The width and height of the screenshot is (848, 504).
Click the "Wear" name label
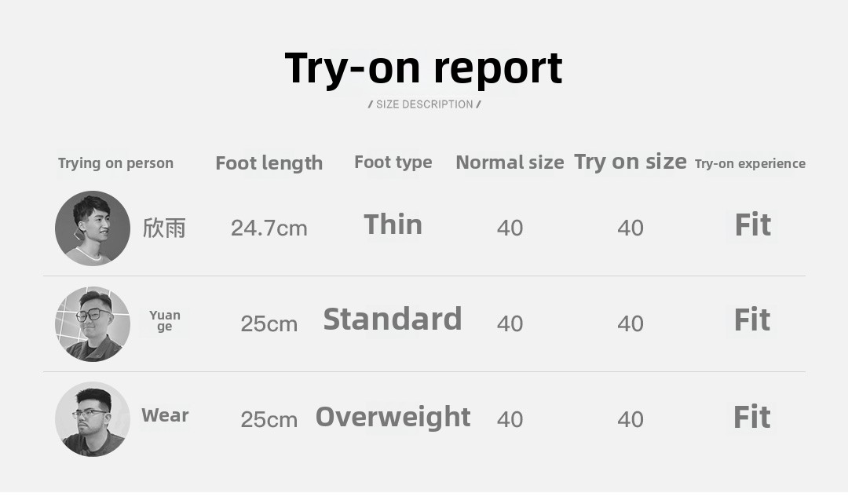pyautogui.click(x=165, y=415)
